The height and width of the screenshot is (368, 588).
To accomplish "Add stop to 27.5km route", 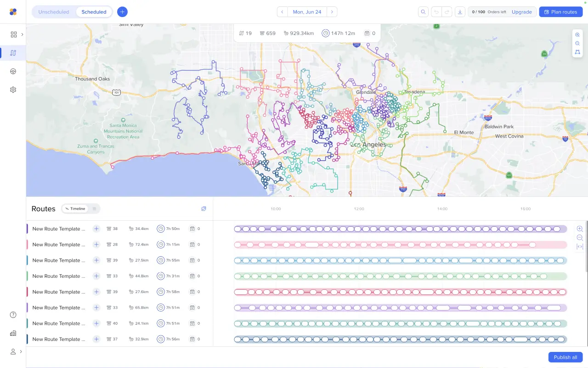I will point(96,260).
